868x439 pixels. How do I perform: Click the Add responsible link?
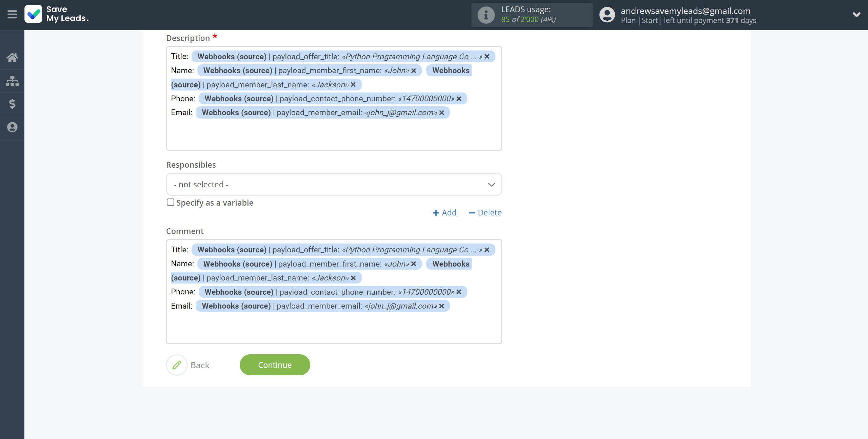coord(445,212)
